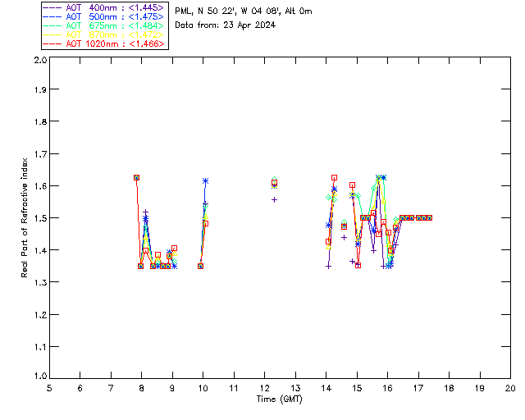Click the 1.3 y-axis tick label

point(40,282)
